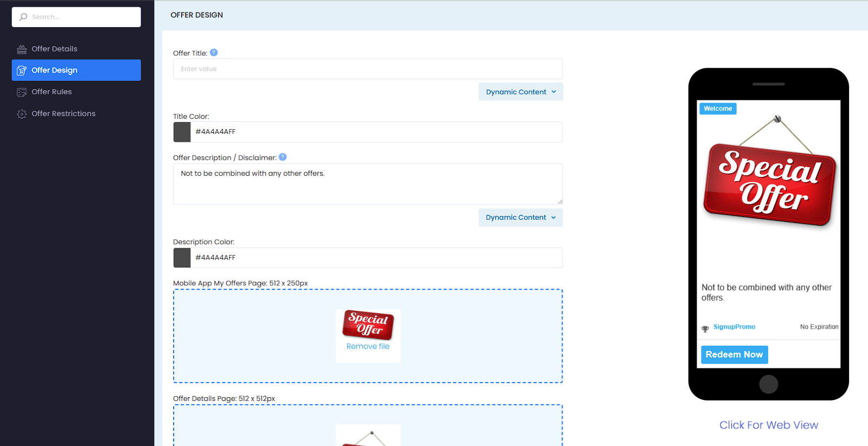Image resolution: width=868 pixels, height=446 pixels.
Task: Remove file from My Offers Page upload
Action: pos(368,346)
